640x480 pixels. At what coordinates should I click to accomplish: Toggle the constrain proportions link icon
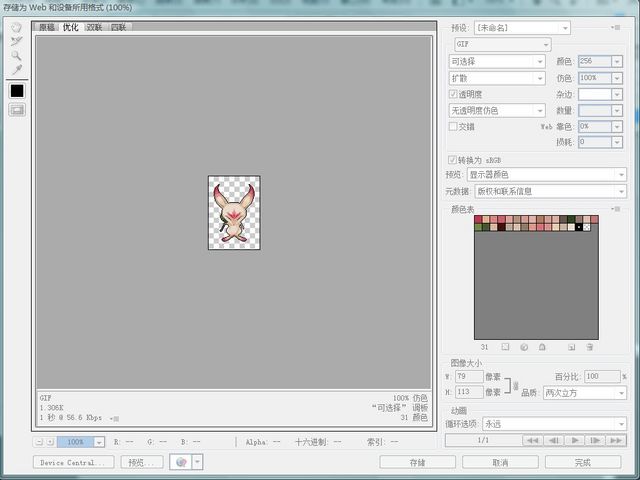tap(516, 385)
